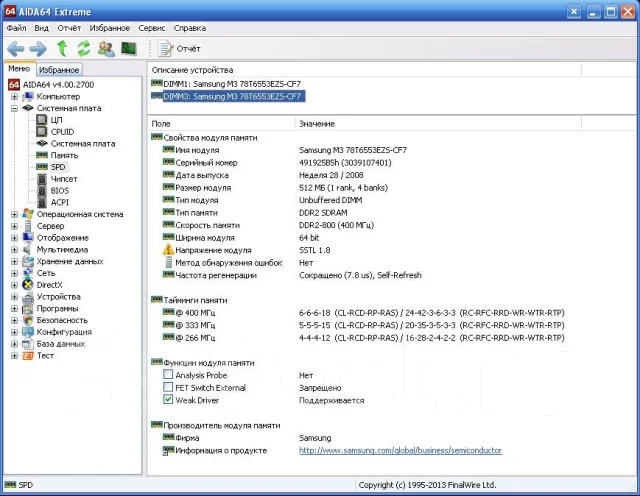Image resolution: width=640 pixels, height=496 pixels.
Task: Open the monitor diagnostics toolbar icon
Action: coord(129,49)
